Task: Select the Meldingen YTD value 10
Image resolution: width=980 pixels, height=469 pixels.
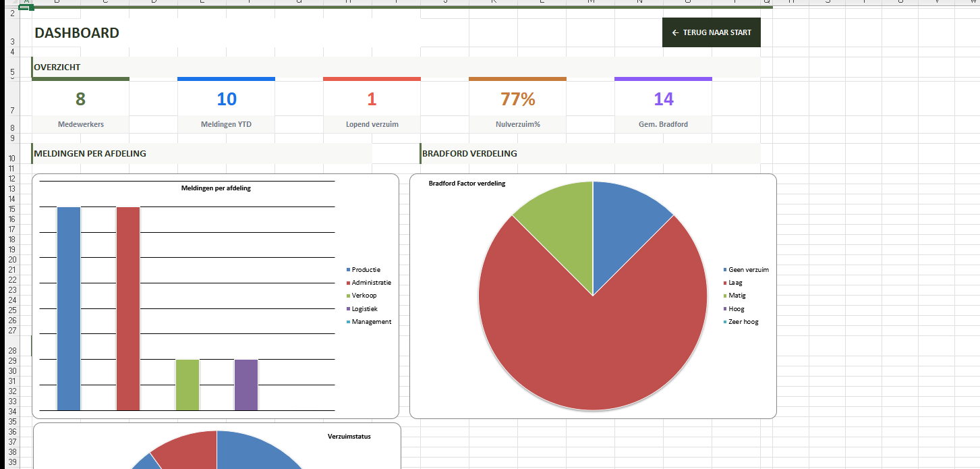Action: pyautogui.click(x=226, y=99)
